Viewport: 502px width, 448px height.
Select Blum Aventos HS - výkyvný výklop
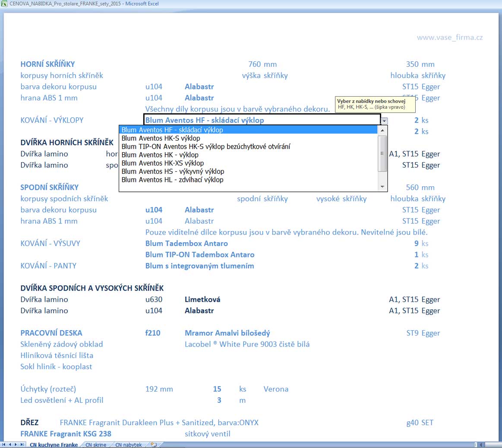(249, 172)
